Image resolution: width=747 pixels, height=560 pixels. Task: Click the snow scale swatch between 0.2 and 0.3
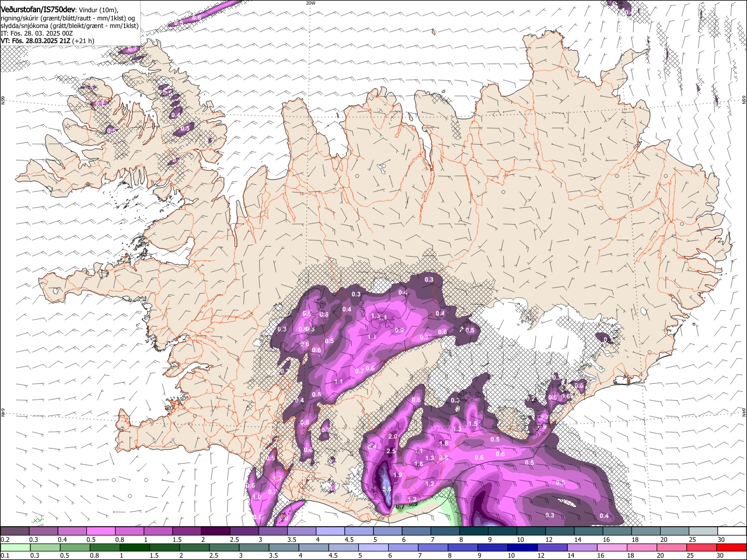pos(15,531)
